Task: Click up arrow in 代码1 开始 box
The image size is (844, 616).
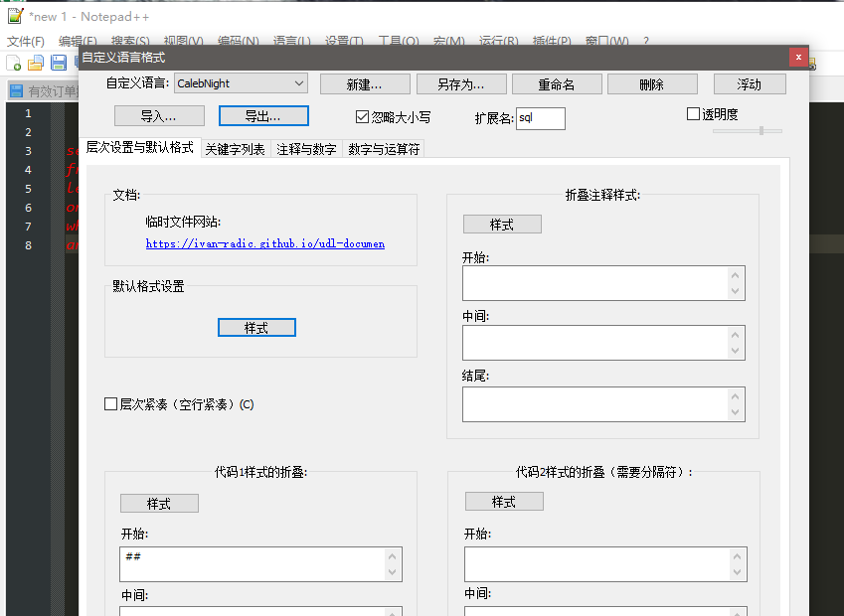Action: coord(393,556)
